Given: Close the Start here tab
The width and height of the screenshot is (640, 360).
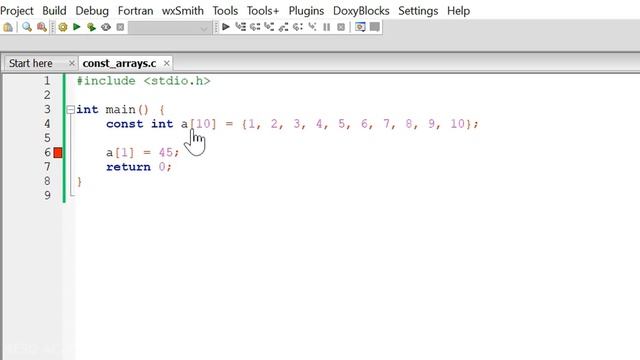Looking at the screenshot, I should [71, 63].
